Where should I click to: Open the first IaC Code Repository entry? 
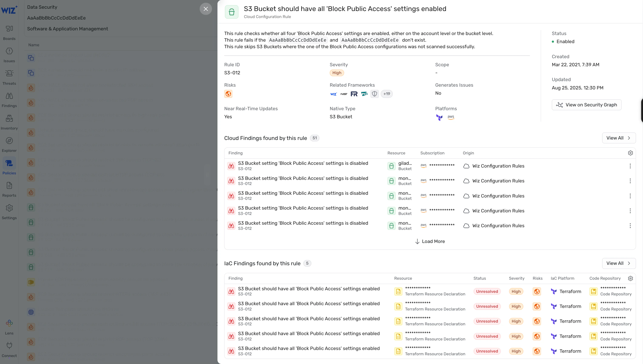611,292
